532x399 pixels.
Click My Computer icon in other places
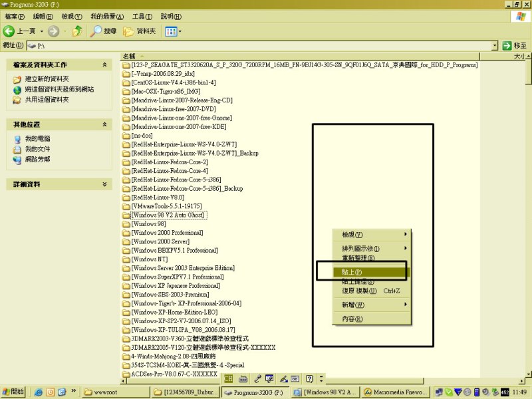click(17, 139)
